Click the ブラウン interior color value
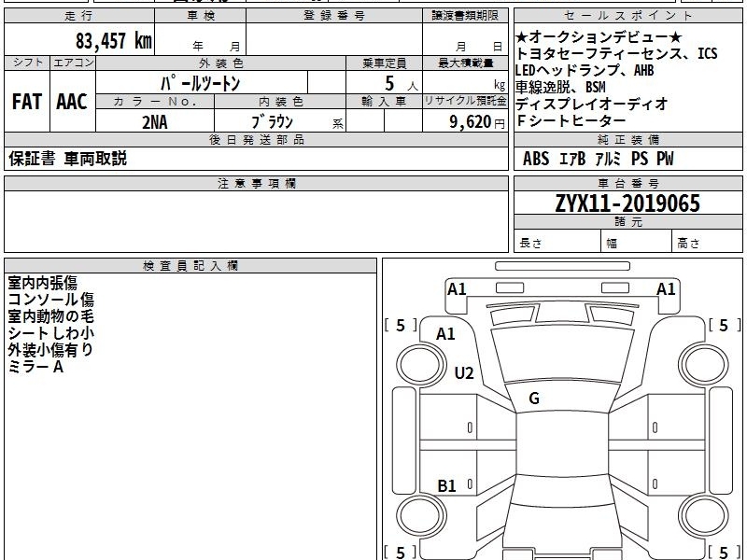This screenshot has width=747, height=560. pos(272,122)
